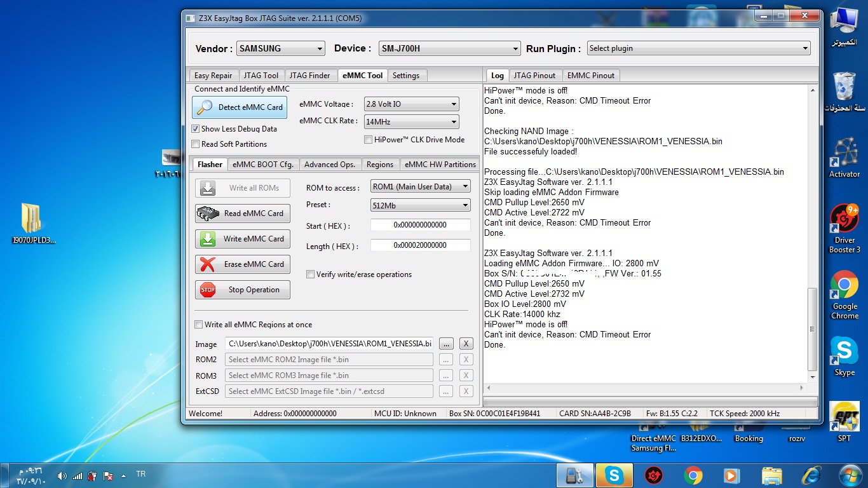Click the Internet Explorer taskbar icon
Image resolution: width=868 pixels, height=488 pixels.
[x=811, y=475]
